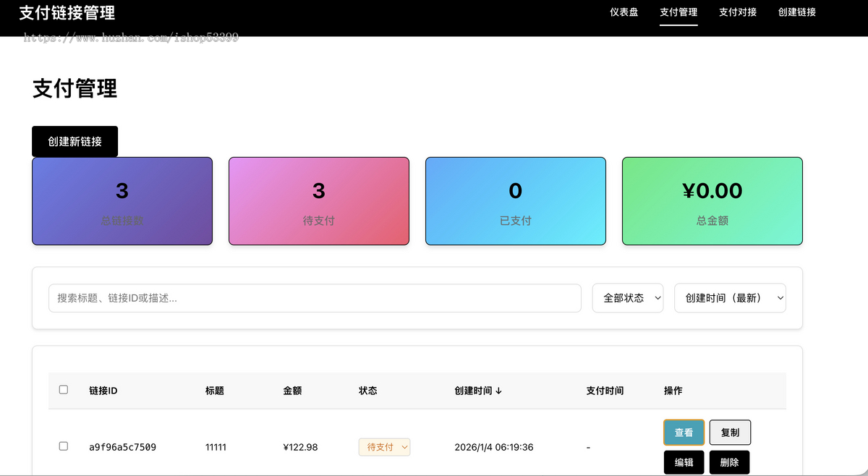Click the 支付链接管理 site title
868x476 pixels.
coord(67,13)
